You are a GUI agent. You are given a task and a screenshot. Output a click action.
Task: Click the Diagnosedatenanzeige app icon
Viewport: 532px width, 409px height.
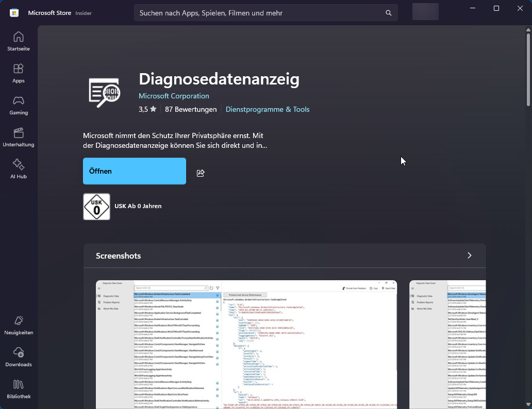[105, 93]
